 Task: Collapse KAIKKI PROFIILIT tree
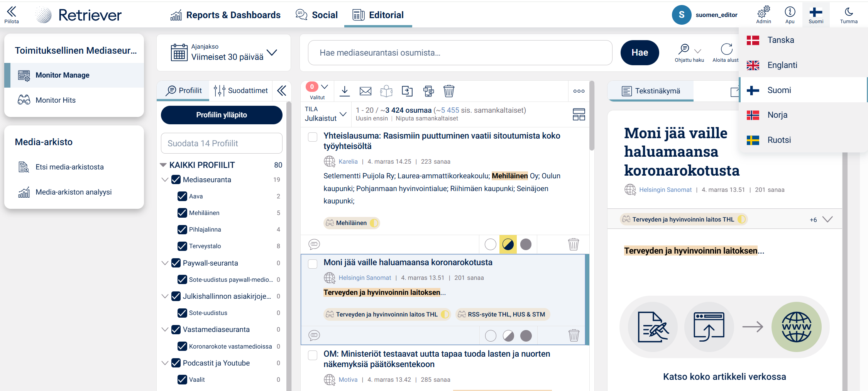click(x=163, y=165)
